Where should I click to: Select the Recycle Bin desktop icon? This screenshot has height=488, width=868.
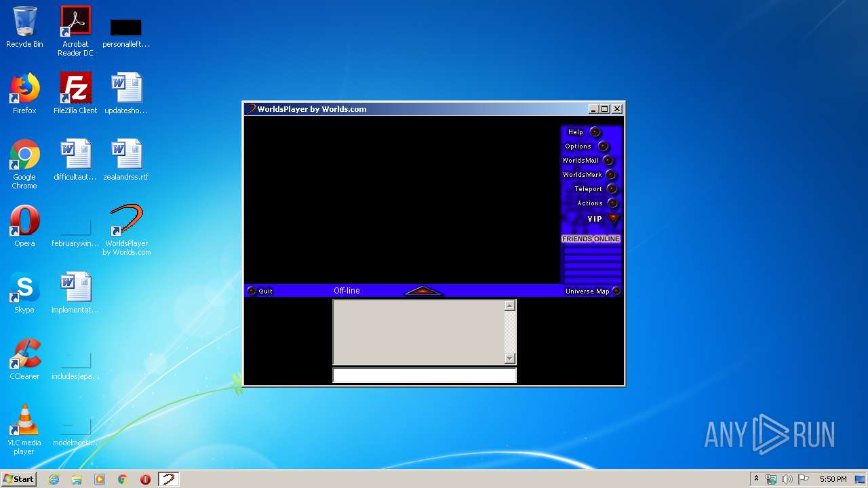24,27
